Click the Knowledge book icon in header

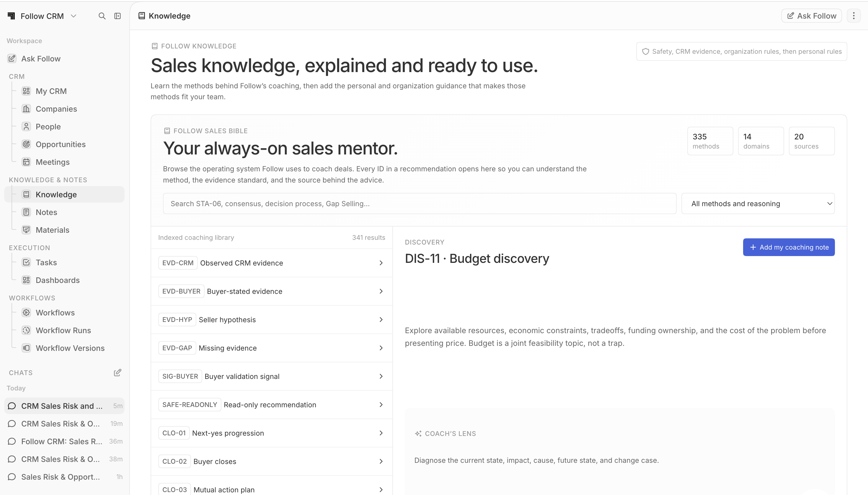coord(142,16)
